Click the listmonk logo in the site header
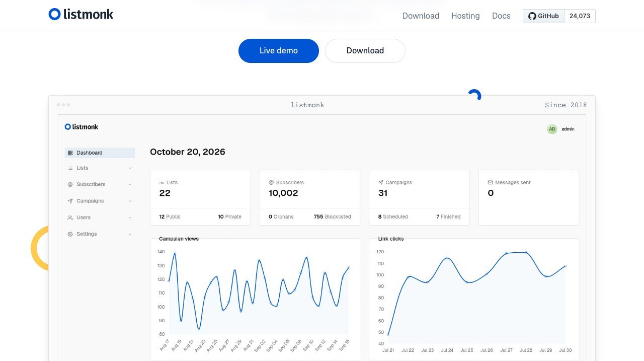The width and height of the screenshot is (644, 361). click(x=81, y=14)
